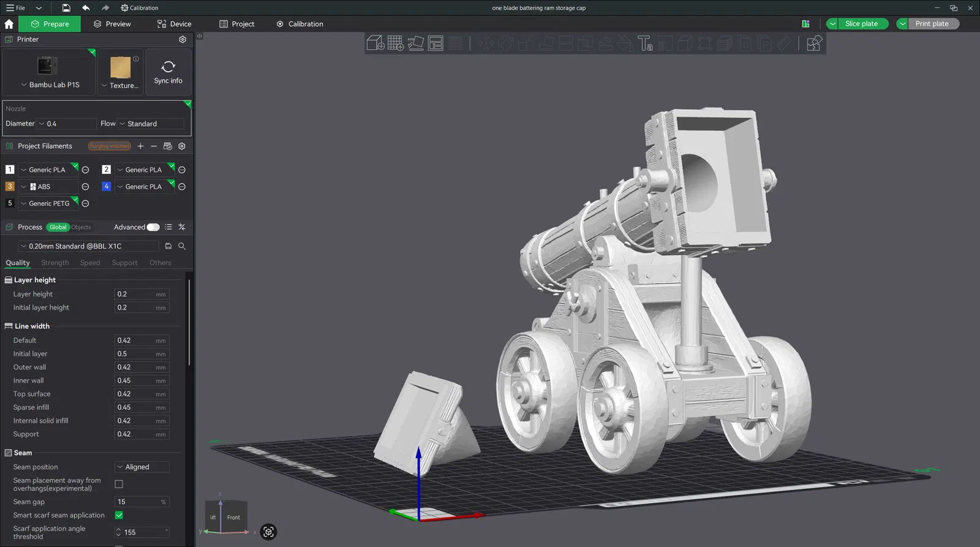Open the Preview tab
980x547 pixels.
(112, 24)
